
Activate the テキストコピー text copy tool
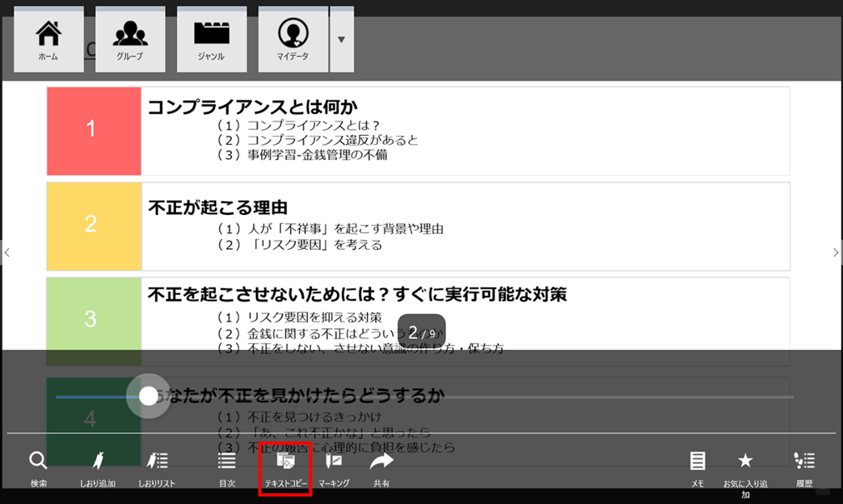point(285,469)
